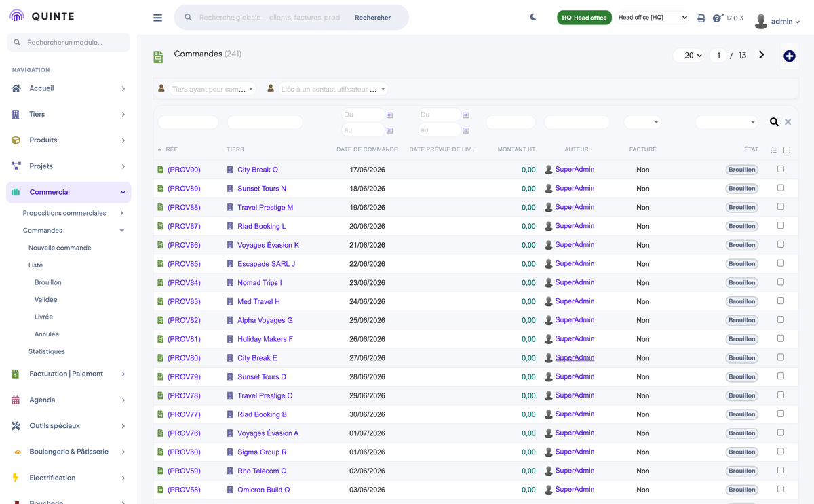Change rows-per-page dropdown showing 20
The width and height of the screenshot is (814, 504).
[689, 56]
